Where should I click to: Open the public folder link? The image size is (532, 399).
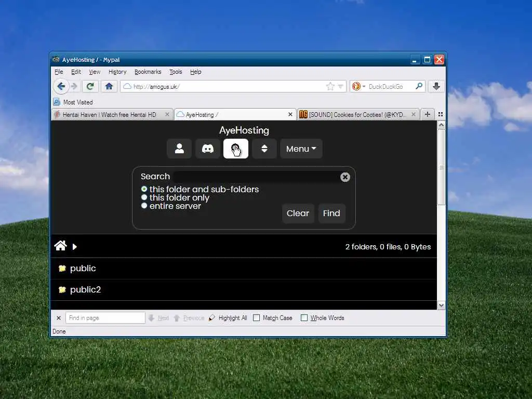click(83, 269)
